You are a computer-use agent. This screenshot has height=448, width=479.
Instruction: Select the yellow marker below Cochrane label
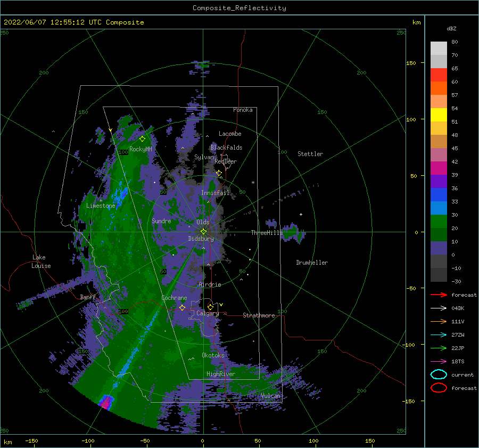183,307
